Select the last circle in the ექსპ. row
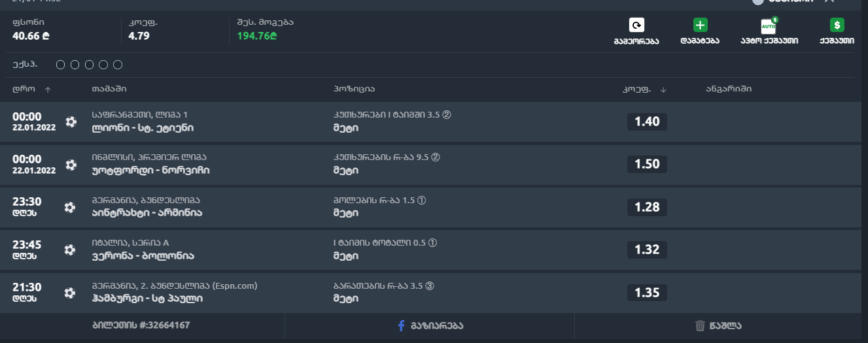This screenshot has width=868, height=343. click(x=118, y=65)
